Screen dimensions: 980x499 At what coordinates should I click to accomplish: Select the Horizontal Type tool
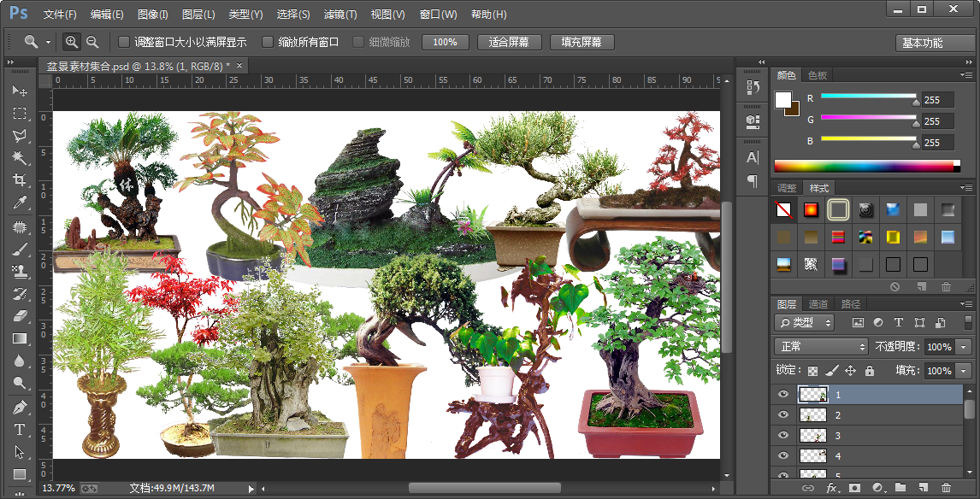pos(20,430)
